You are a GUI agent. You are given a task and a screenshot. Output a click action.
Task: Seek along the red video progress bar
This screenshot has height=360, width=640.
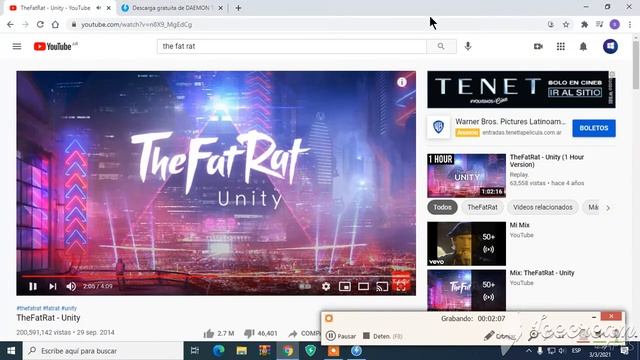pos(216,276)
